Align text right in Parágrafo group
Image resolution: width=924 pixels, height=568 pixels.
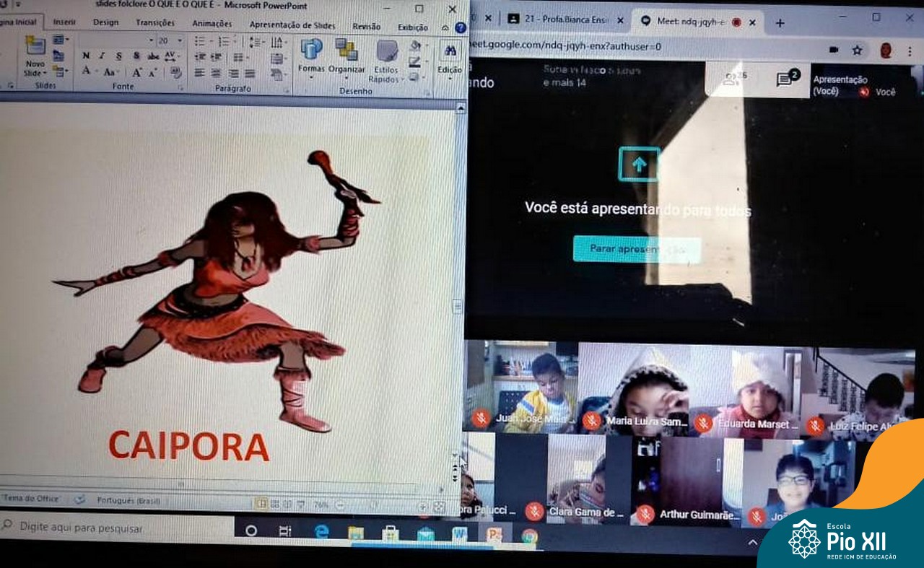(x=233, y=74)
